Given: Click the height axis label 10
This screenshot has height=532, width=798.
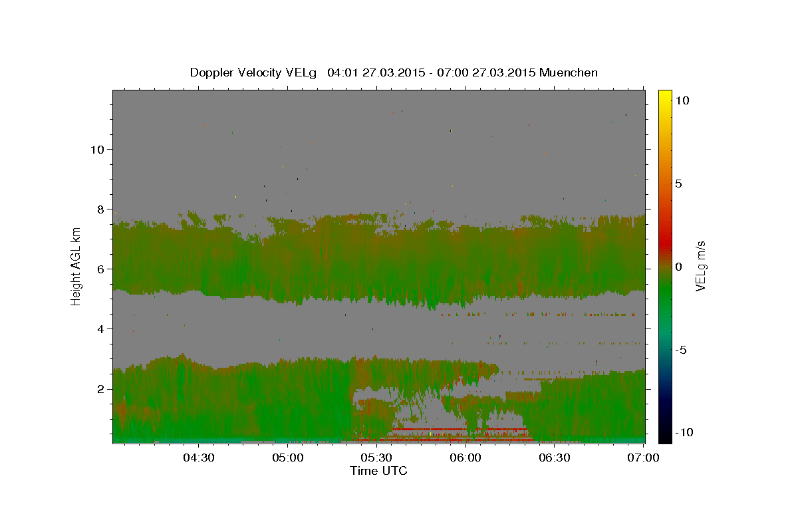Looking at the screenshot, I should (98, 149).
